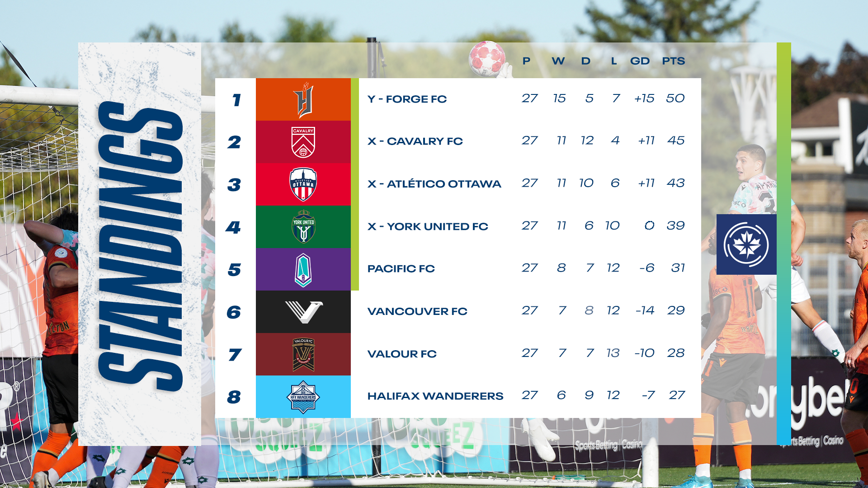Click the PTS column header
The width and height of the screenshot is (868, 488).
pos(673,61)
